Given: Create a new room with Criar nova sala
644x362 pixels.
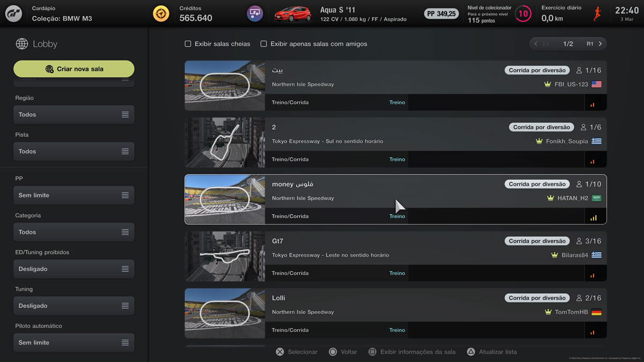Looking at the screenshot, I should click(x=74, y=69).
